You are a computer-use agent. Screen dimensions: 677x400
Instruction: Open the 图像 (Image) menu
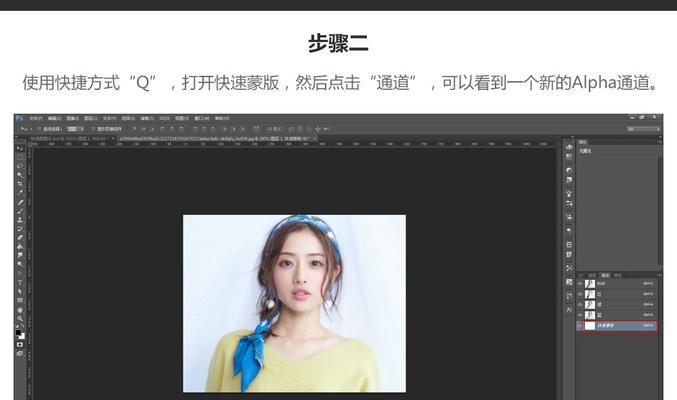72,118
